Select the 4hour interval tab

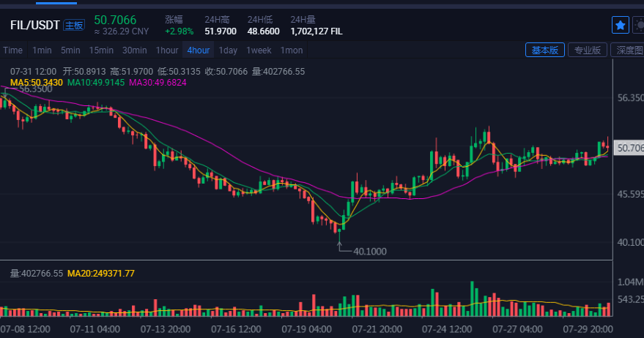[x=199, y=50]
